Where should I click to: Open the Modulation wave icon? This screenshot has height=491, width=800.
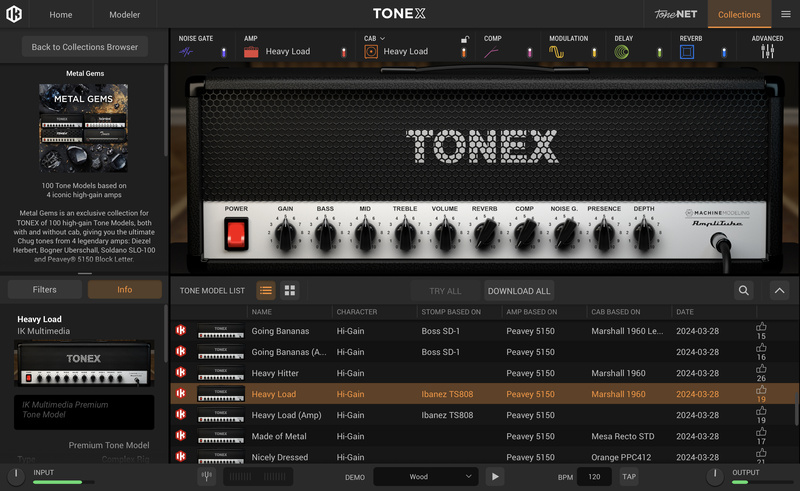pyautogui.click(x=556, y=52)
